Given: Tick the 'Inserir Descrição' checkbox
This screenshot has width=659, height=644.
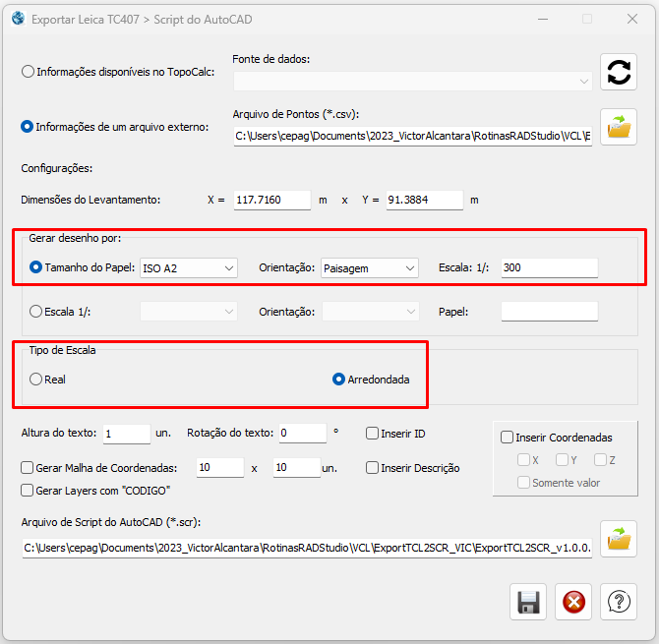Looking at the screenshot, I should [x=373, y=468].
